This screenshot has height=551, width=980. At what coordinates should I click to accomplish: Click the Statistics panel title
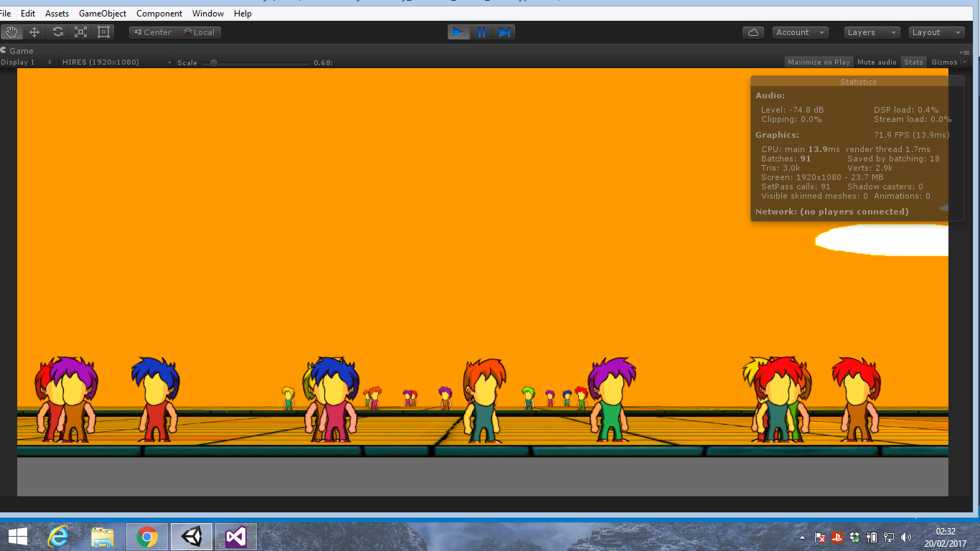coord(858,82)
